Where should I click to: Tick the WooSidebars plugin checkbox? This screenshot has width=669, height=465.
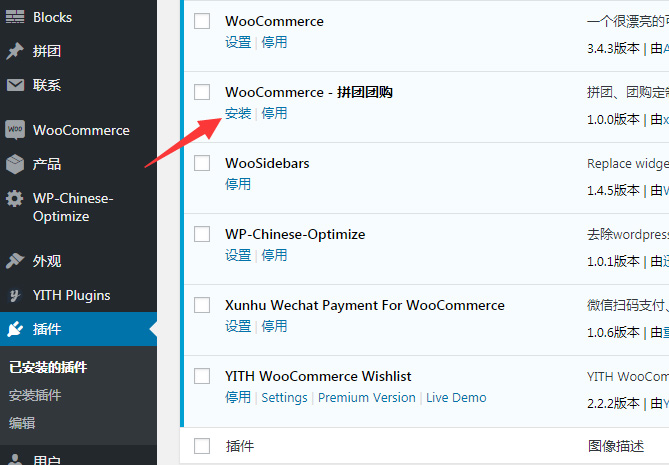point(202,163)
